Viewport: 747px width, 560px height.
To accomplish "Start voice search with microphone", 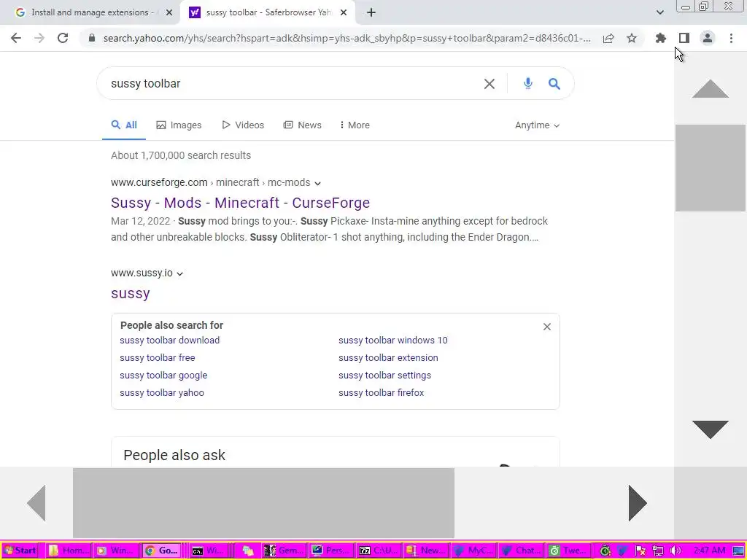I will pyautogui.click(x=527, y=84).
